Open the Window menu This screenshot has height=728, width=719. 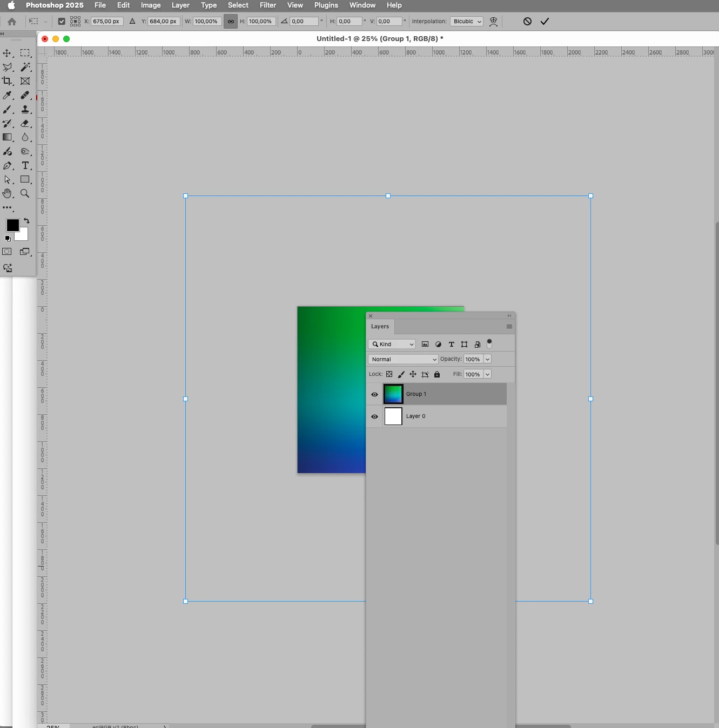pyautogui.click(x=362, y=5)
